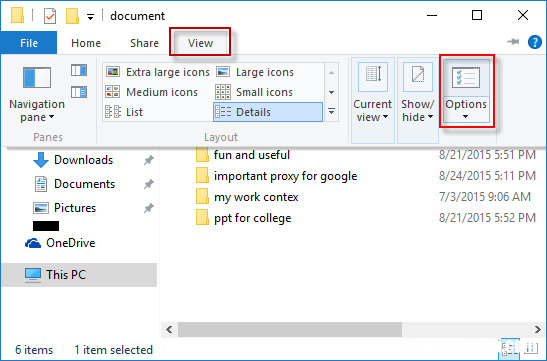Image resolution: width=547 pixels, height=361 pixels.
Task: Toggle the Details pane icon
Action: 79,92
